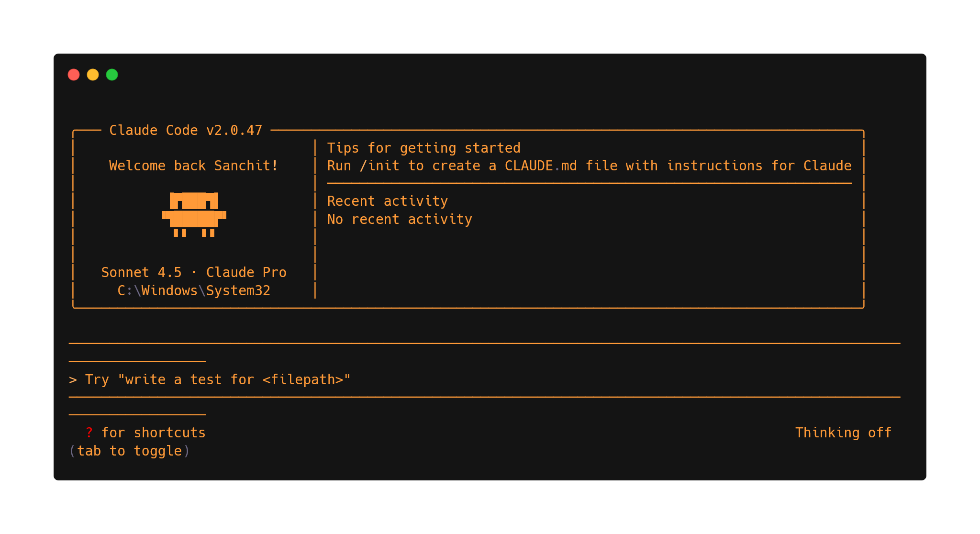Image resolution: width=980 pixels, height=534 pixels.
Task: Click the "Tips for getting started" heading
Action: pyautogui.click(x=423, y=148)
